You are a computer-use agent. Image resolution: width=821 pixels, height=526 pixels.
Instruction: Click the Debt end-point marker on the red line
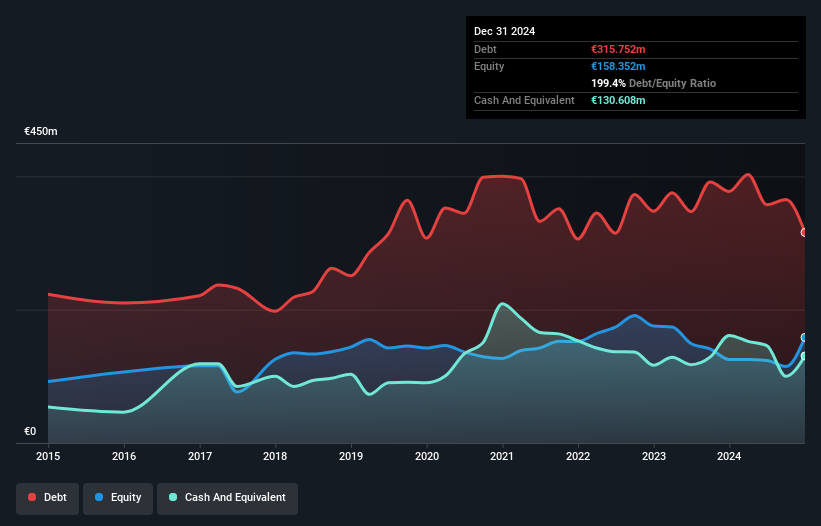(805, 232)
